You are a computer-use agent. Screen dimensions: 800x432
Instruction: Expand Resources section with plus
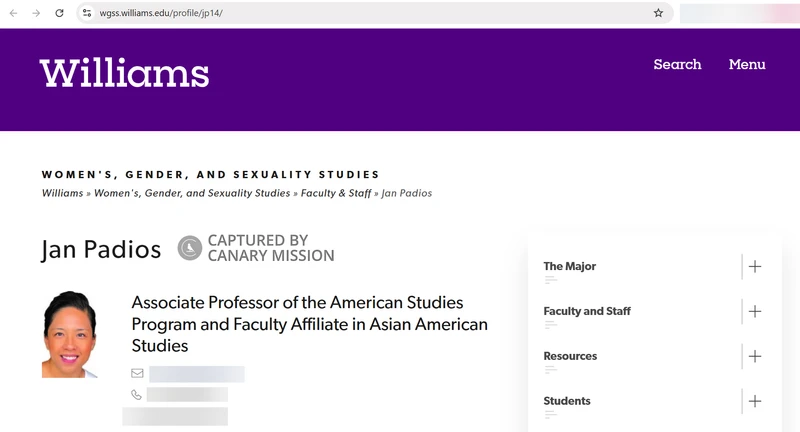coord(755,356)
